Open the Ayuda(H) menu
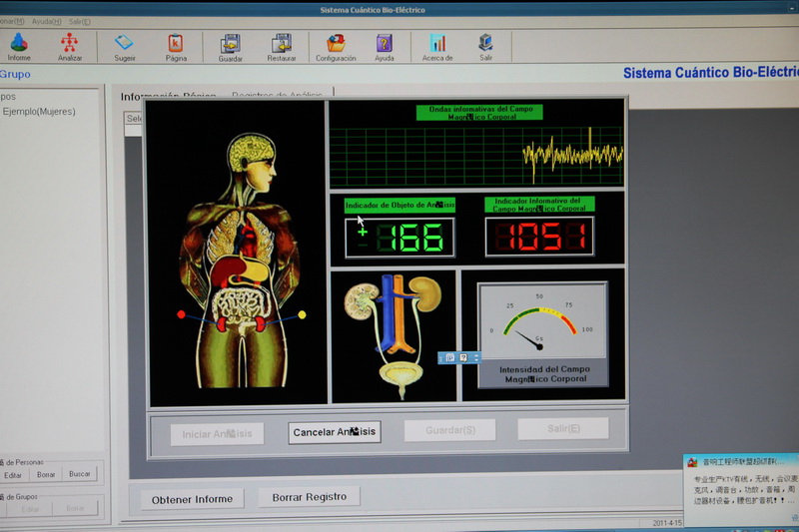This screenshot has height=532, width=799. click(46, 21)
